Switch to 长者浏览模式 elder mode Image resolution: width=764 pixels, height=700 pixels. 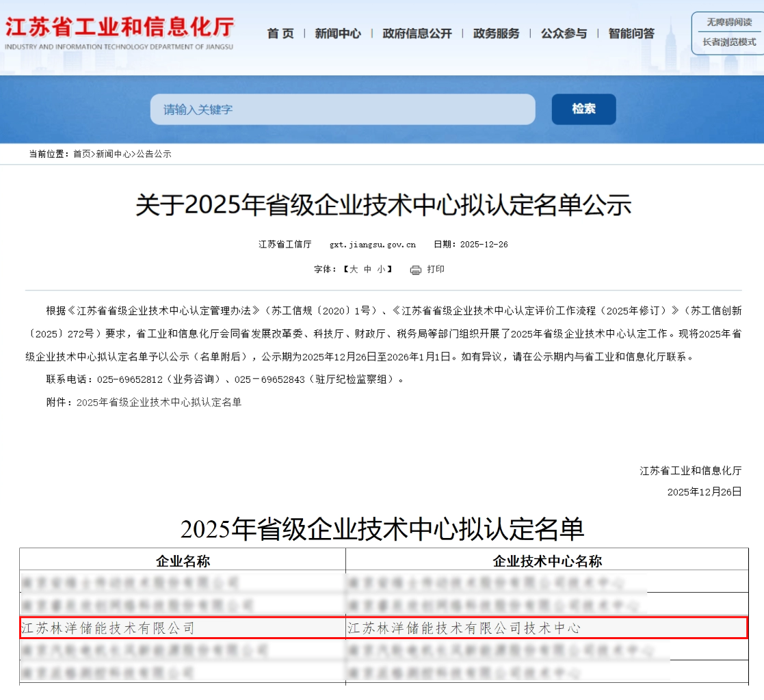tap(729, 42)
